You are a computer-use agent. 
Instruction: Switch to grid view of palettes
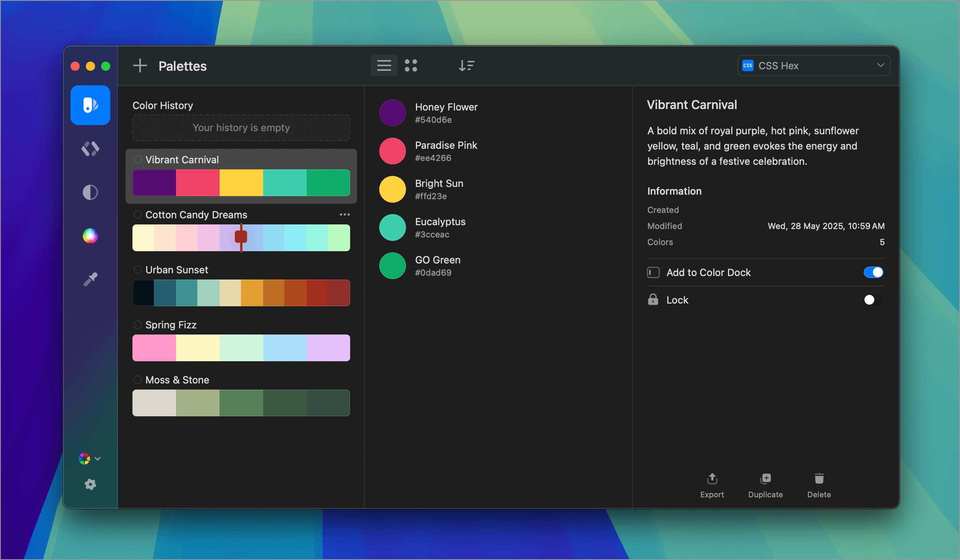411,65
